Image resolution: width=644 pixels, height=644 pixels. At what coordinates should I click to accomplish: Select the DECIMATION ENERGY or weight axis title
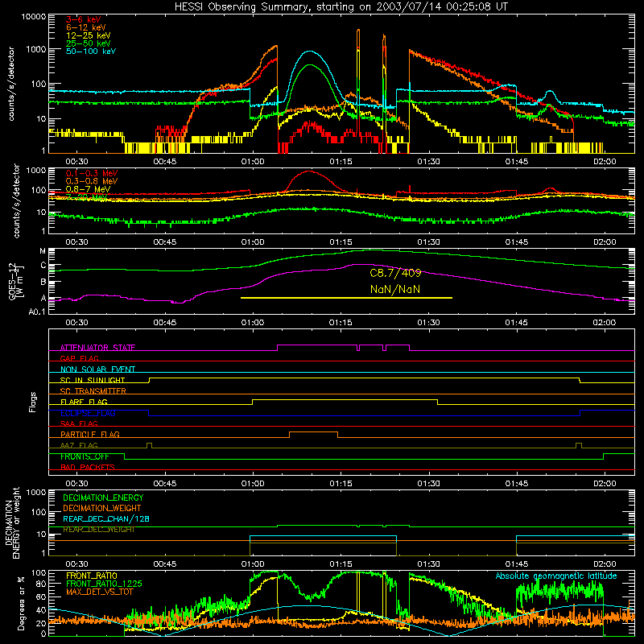pyautogui.click(x=12, y=522)
